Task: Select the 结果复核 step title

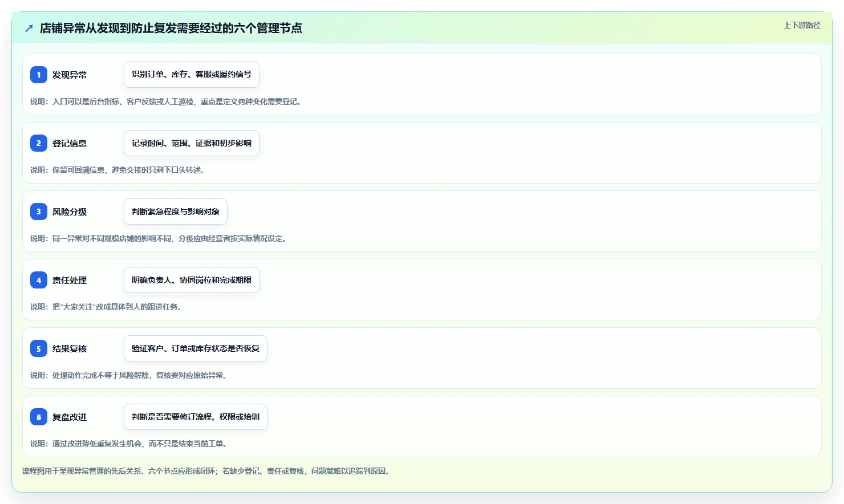Action: click(x=70, y=348)
